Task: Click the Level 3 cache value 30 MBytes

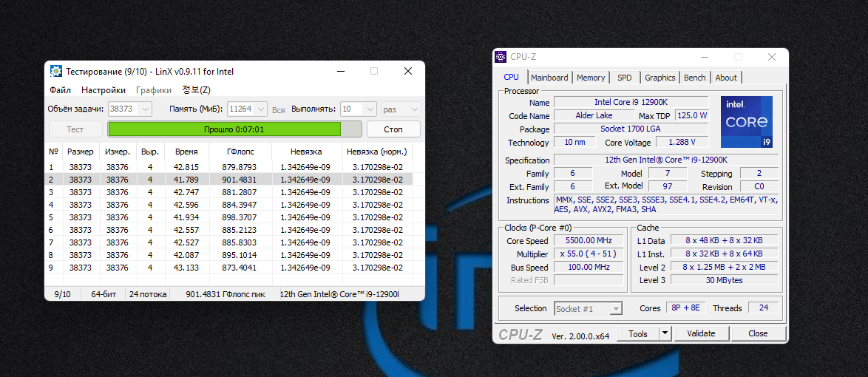Action: click(724, 280)
